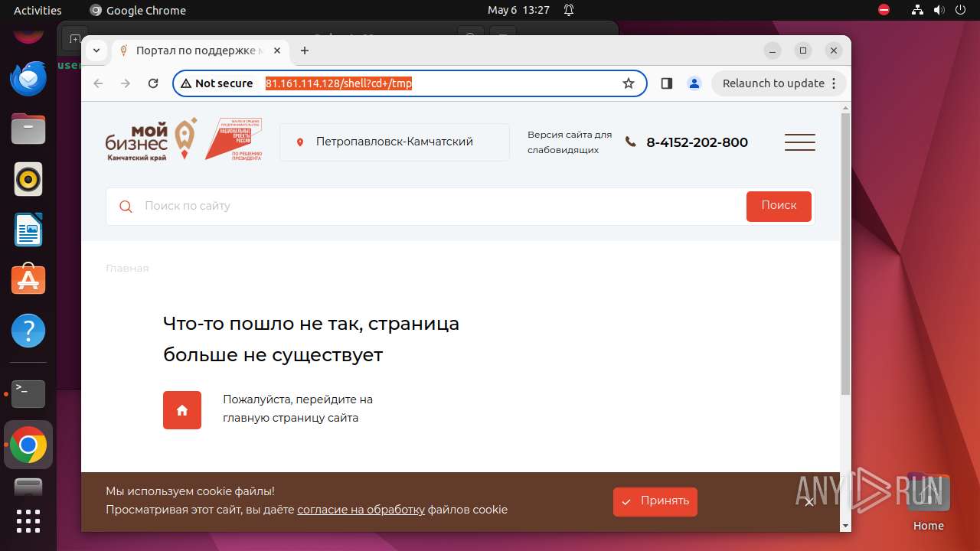
Task: Go forward in browser history
Action: 126,83
